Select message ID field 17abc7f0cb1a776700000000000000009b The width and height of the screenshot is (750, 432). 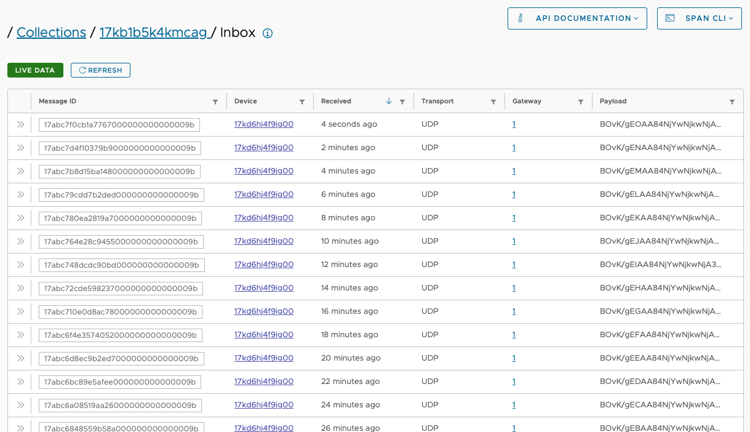tap(119, 125)
